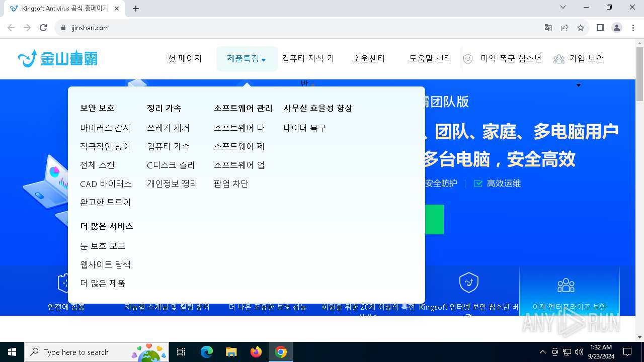The image size is (644, 362).
Task: Open File Explorer from taskbar
Action: click(231, 352)
